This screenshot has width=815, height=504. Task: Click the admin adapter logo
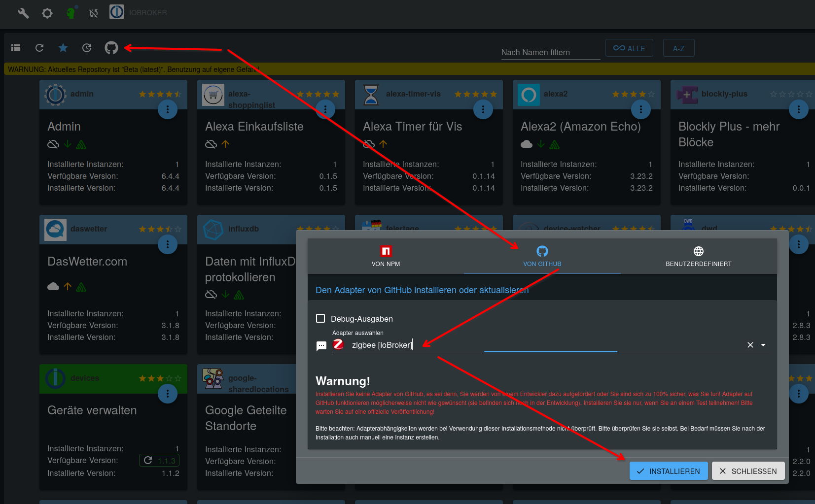(x=56, y=95)
